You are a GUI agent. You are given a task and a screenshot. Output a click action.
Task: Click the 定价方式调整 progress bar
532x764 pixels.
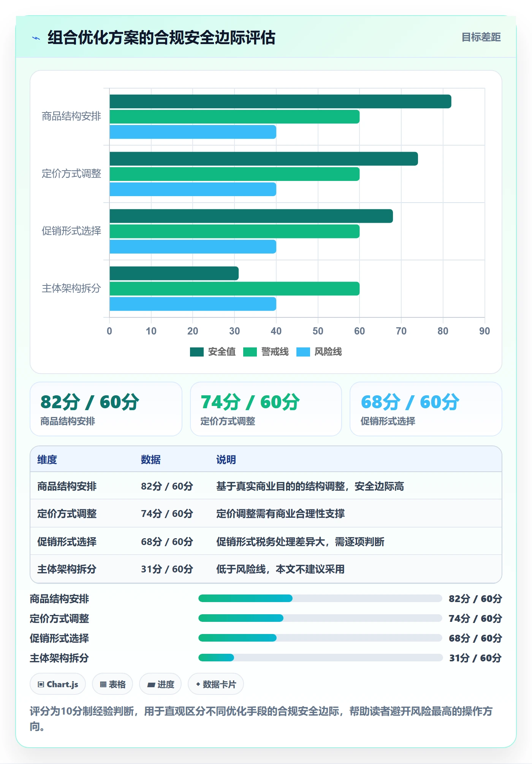click(x=320, y=618)
